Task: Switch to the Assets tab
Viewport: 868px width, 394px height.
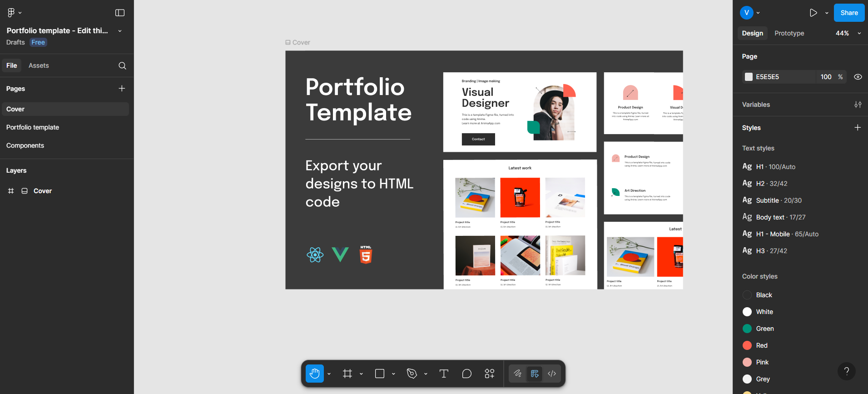Action: click(x=39, y=65)
